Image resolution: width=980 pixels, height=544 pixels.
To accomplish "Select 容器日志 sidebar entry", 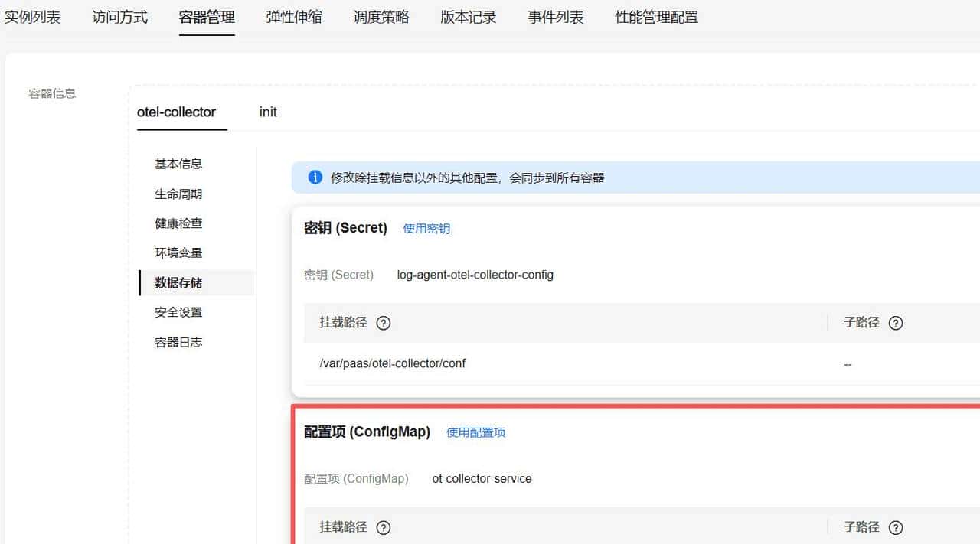I will pos(178,342).
